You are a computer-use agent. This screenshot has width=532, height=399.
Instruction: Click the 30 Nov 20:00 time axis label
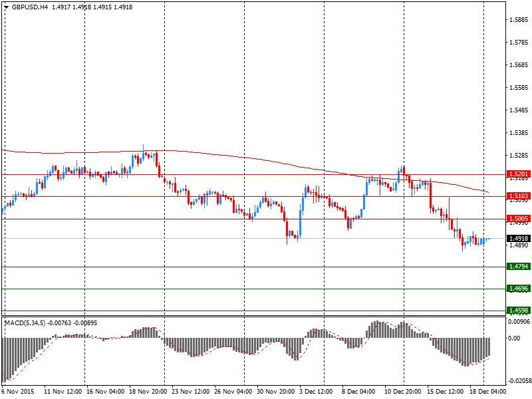276,392
